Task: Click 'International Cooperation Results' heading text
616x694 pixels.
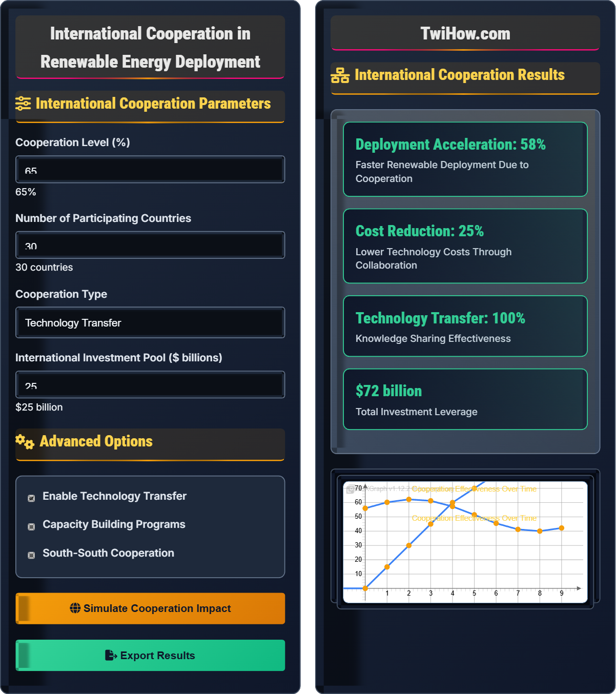Action: pos(460,75)
